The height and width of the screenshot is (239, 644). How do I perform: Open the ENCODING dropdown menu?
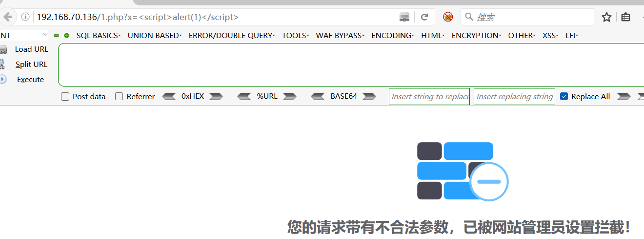pos(393,36)
